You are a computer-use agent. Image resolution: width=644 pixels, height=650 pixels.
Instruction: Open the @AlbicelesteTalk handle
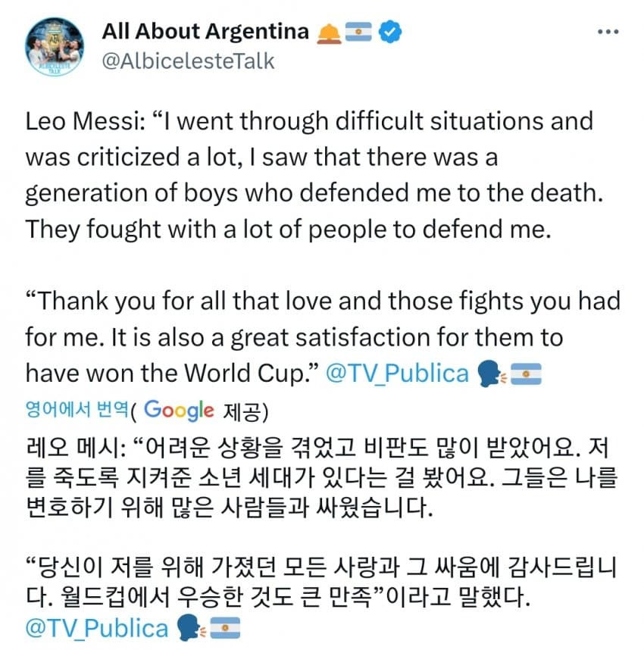(x=188, y=61)
